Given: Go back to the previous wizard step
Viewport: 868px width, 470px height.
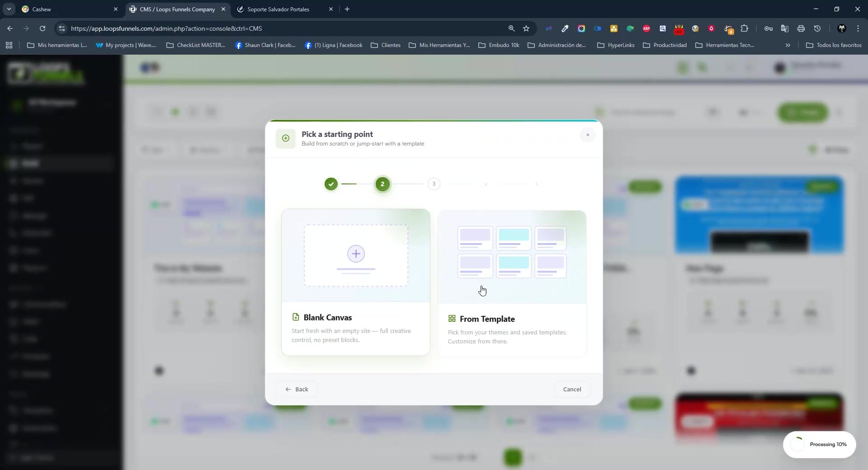Looking at the screenshot, I should click(297, 389).
